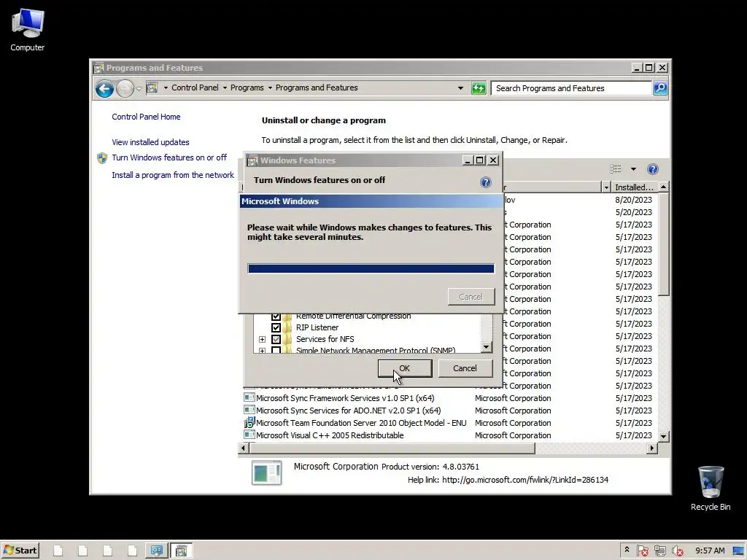Click the Services for NFS folder icon
The width and height of the screenshot is (747, 560).
point(287,339)
